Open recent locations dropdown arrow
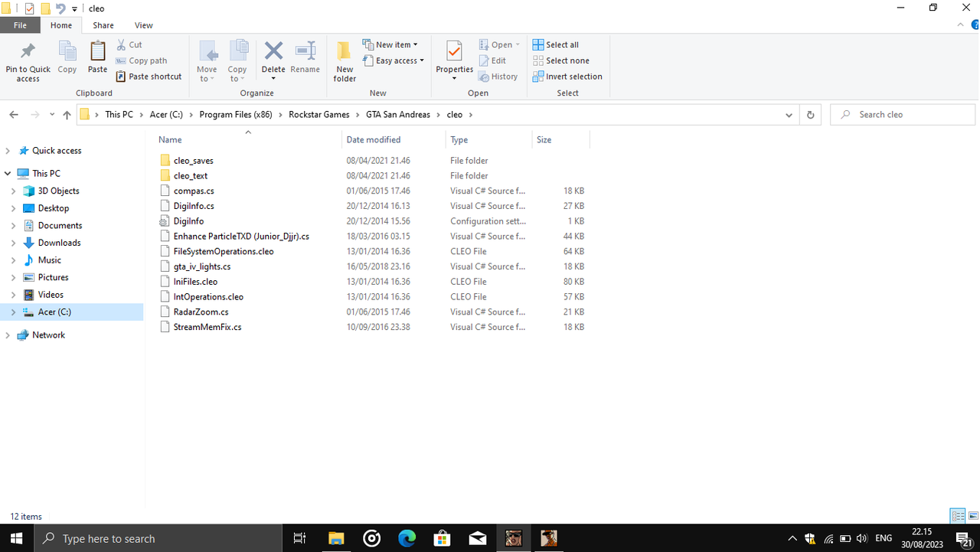The image size is (980, 552). tap(52, 115)
